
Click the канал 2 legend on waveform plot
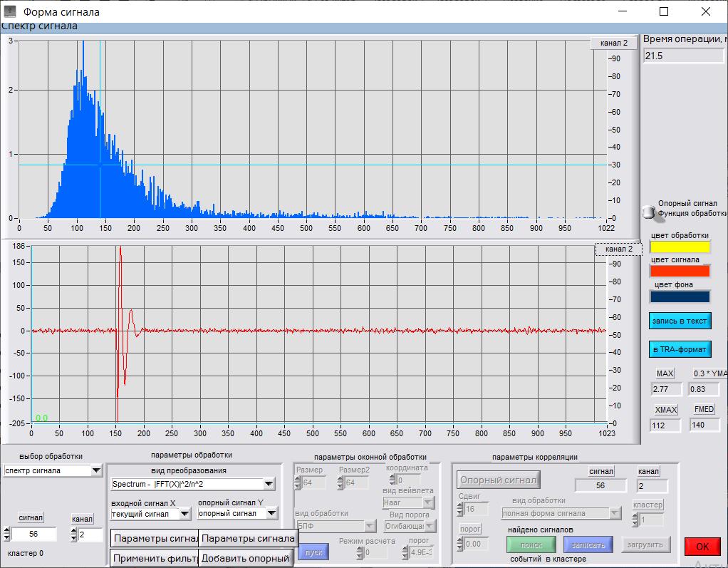(618, 249)
